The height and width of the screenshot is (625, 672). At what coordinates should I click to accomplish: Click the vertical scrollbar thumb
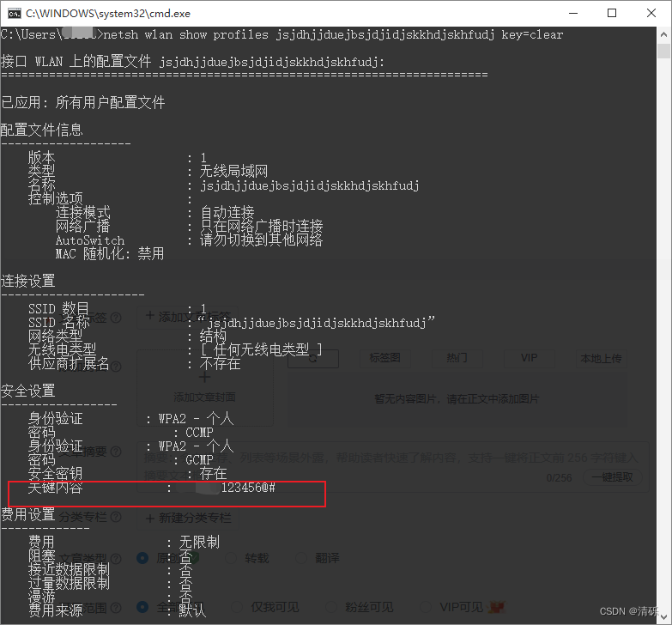click(663, 51)
